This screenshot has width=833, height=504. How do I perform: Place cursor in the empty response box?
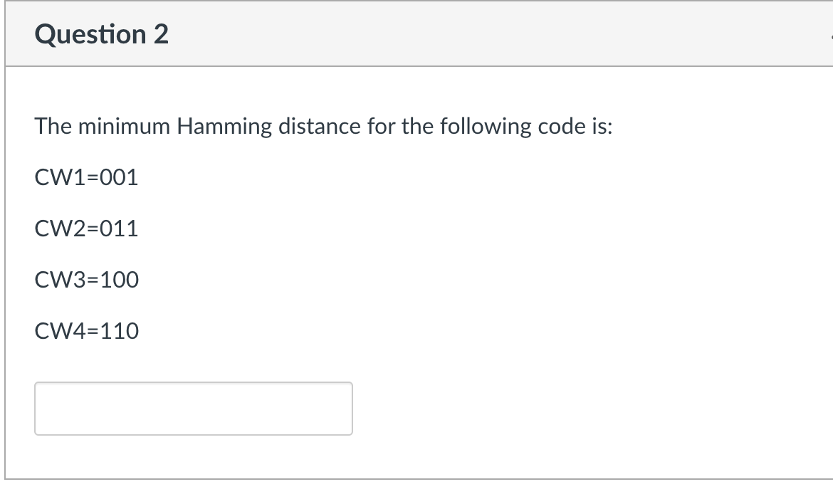click(192, 408)
